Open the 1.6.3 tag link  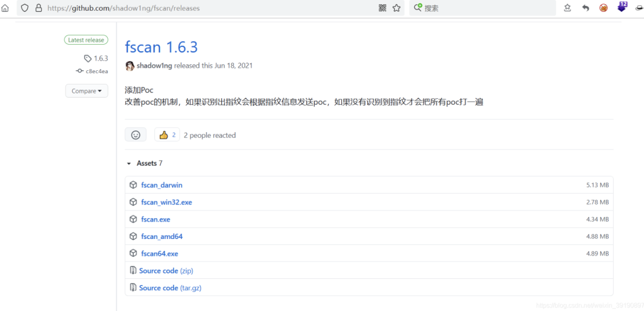(101, 58)
